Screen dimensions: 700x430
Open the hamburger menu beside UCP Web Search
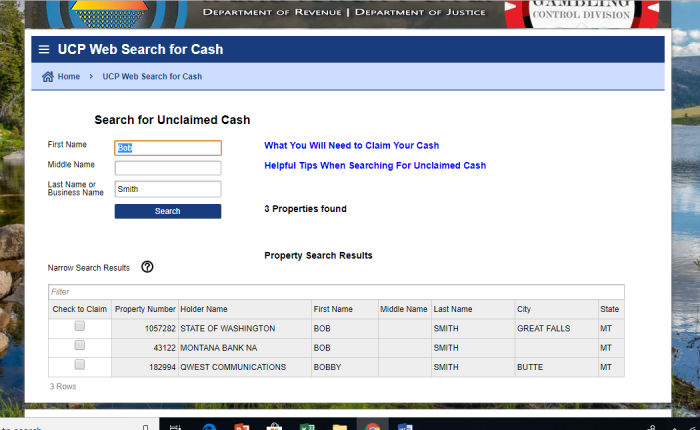[x=44, y=50]
